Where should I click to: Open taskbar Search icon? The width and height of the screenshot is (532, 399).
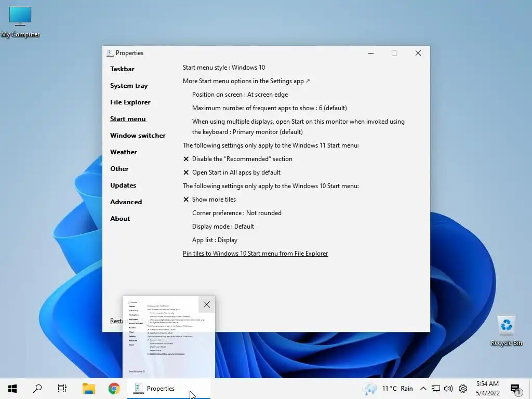coord(37,389)
